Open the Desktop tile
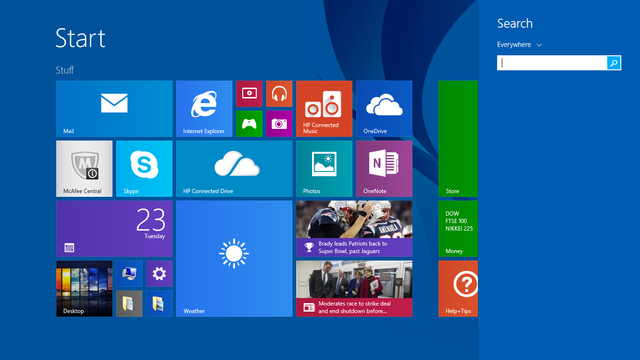 pos(84,289)
